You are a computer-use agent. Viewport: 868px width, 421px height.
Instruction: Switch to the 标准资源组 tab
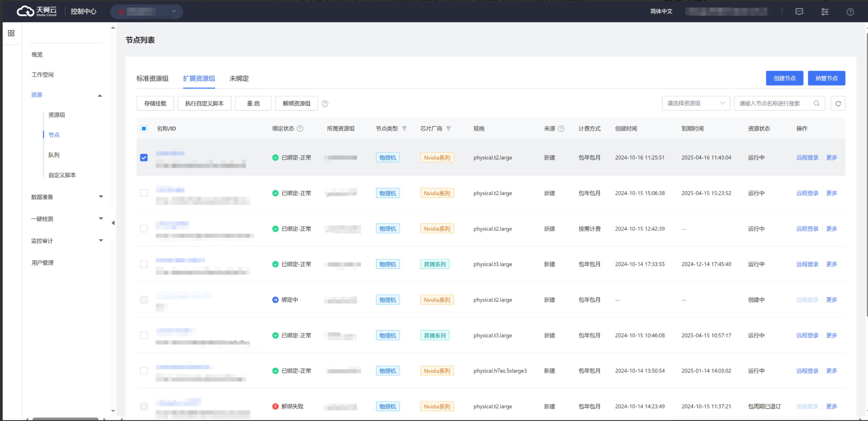152,79
